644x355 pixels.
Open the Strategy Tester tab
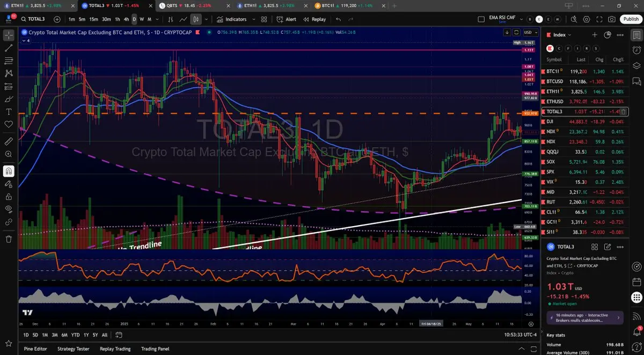tap(74, 349)
